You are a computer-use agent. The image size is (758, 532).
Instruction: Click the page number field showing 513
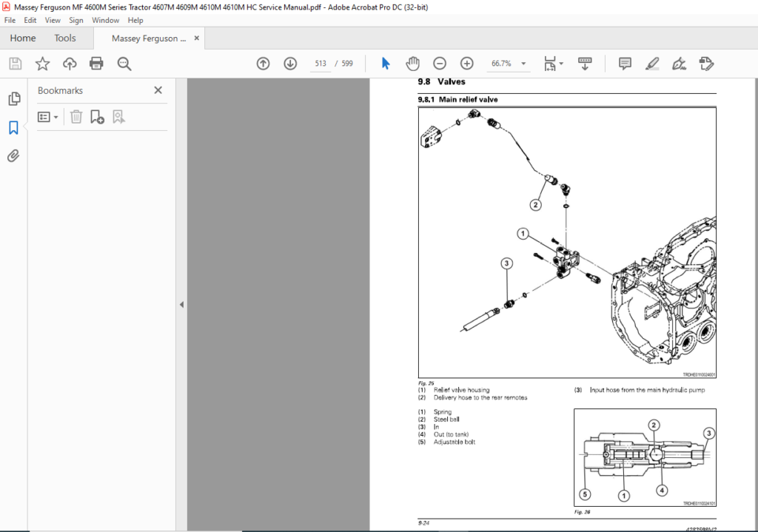pos(321,64)
